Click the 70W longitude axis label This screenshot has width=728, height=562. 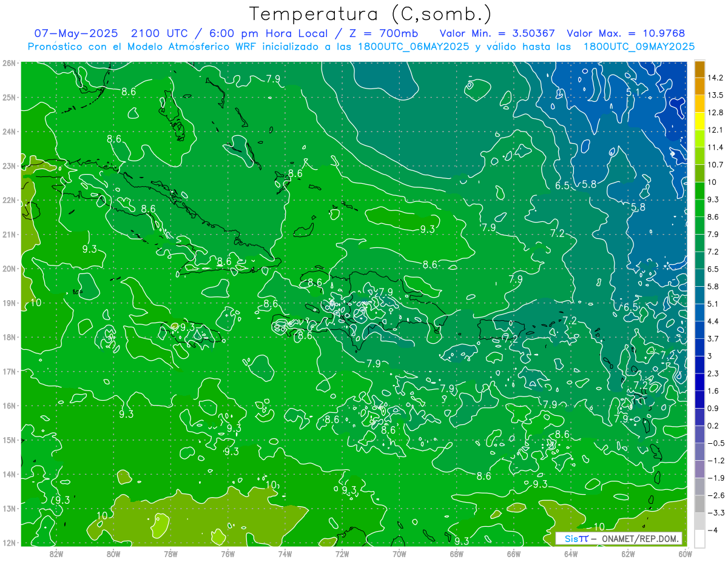click(399, 553)
